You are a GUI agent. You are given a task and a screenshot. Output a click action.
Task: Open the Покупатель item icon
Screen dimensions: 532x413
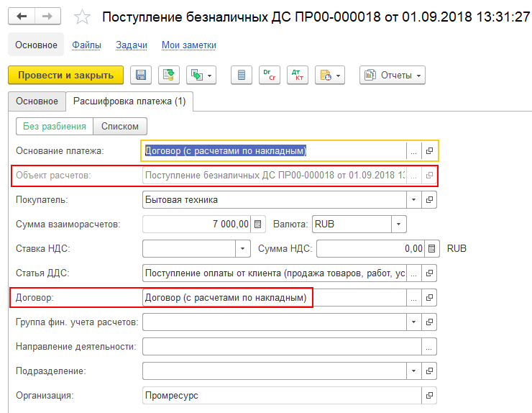point(429,200)
